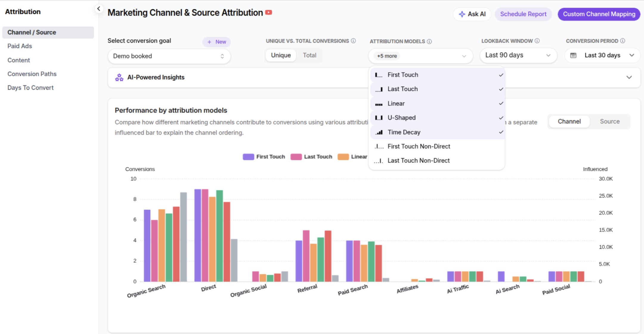
Task: Toggle First Touch purple legend swatch
Action: (x=248, y=157)
